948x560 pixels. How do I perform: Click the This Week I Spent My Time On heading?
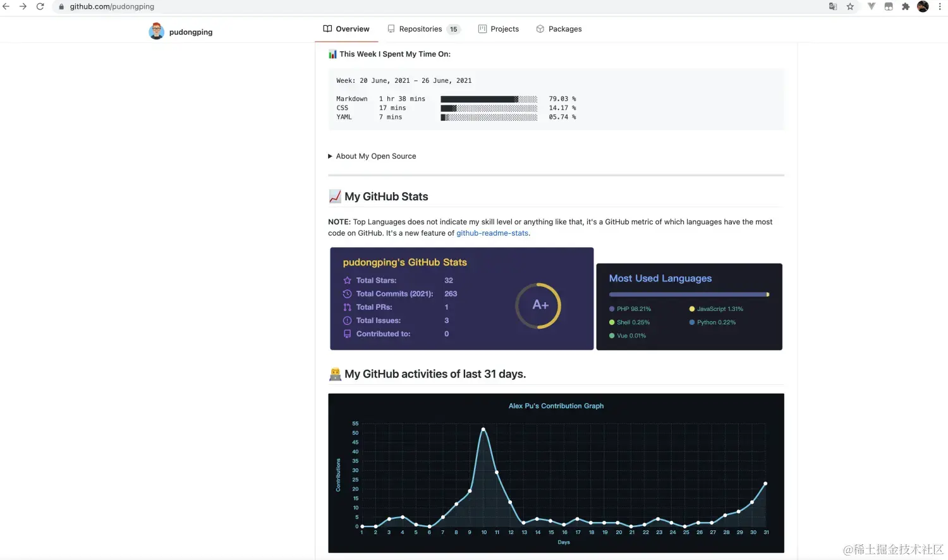point(395,54)
